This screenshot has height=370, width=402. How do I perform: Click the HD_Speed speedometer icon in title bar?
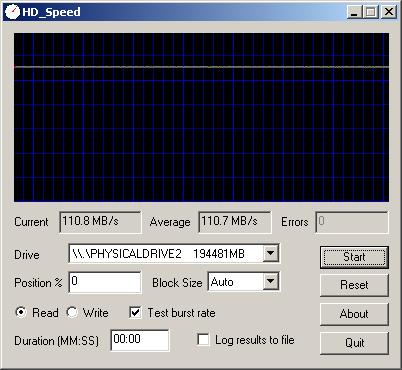point(12,12)
